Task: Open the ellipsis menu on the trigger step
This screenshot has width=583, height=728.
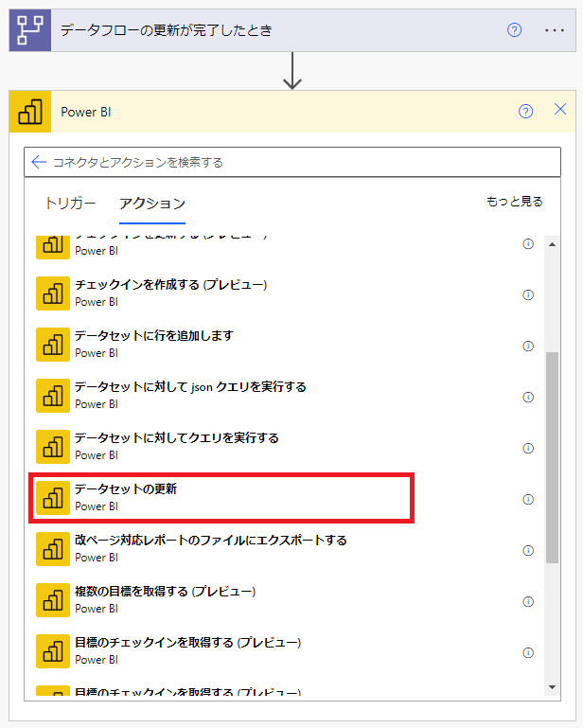Action: point(555,30)
